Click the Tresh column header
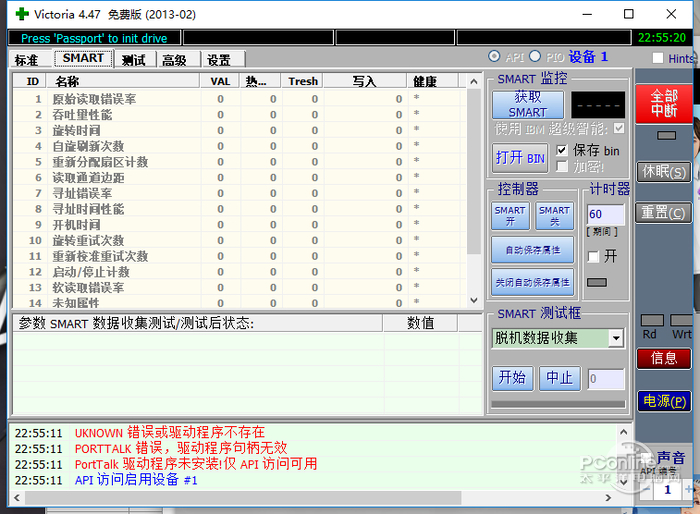700x514 pixels. pos(302,81)
